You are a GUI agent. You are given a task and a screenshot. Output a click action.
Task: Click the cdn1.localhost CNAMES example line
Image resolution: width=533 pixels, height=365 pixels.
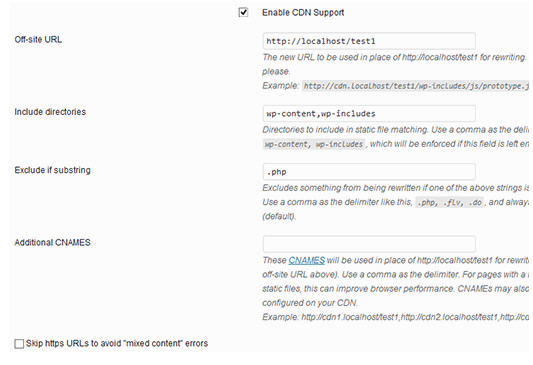(x=396, y=317)
